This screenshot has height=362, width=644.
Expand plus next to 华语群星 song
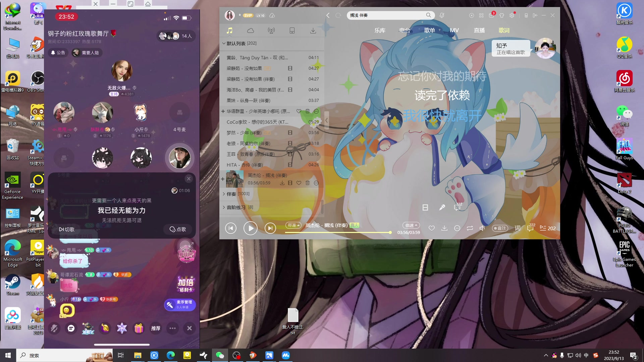(x=223, y=111)
